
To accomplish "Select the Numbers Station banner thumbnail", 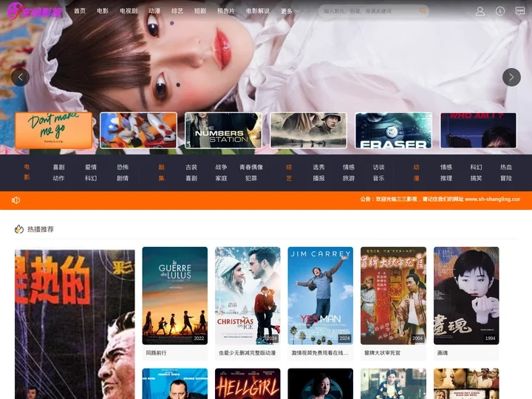I will (x=223, y=130).
